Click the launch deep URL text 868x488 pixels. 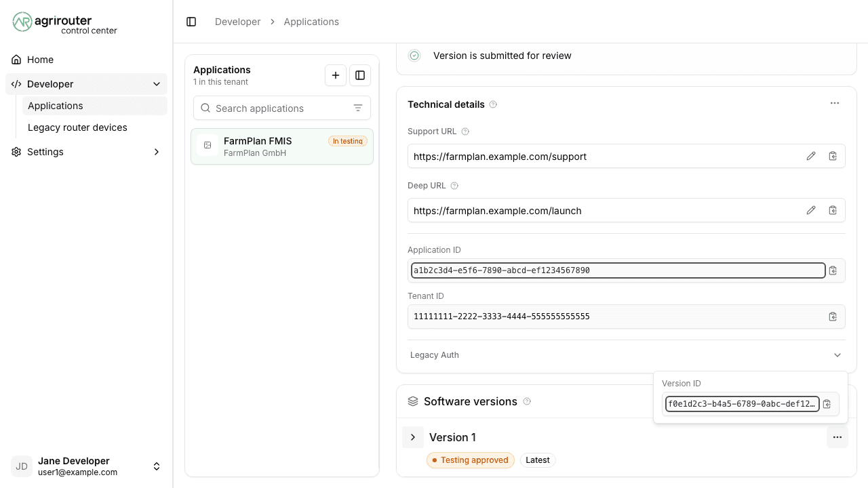click(498, 211)
